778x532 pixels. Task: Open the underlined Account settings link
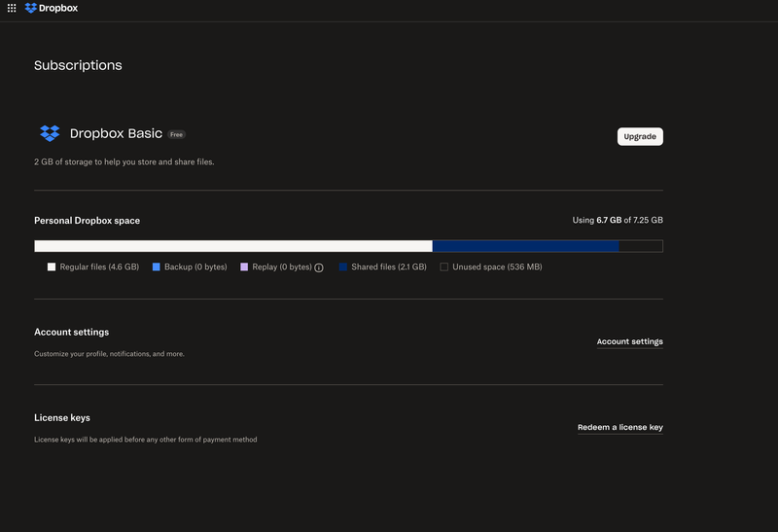[x=629, y=341]
